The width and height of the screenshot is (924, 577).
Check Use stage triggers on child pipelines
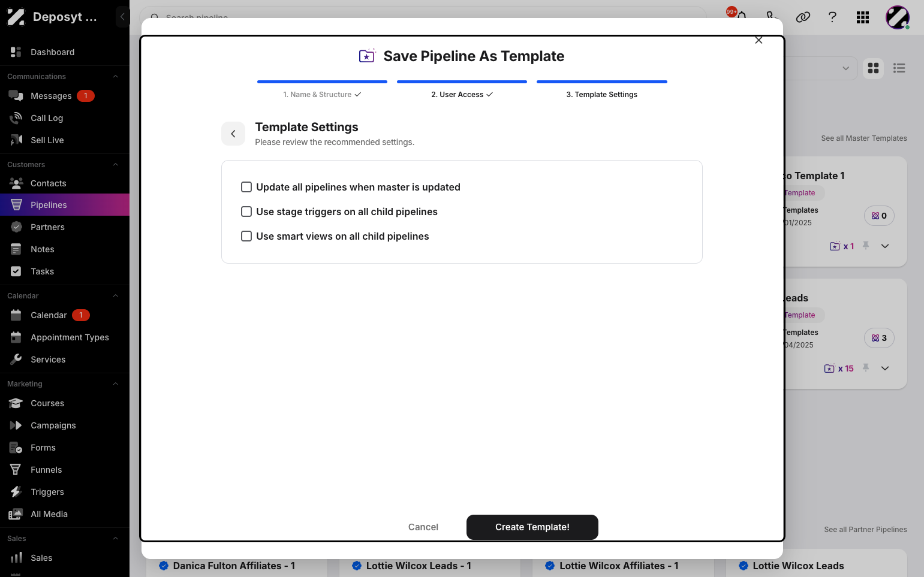tap(246, 212)
